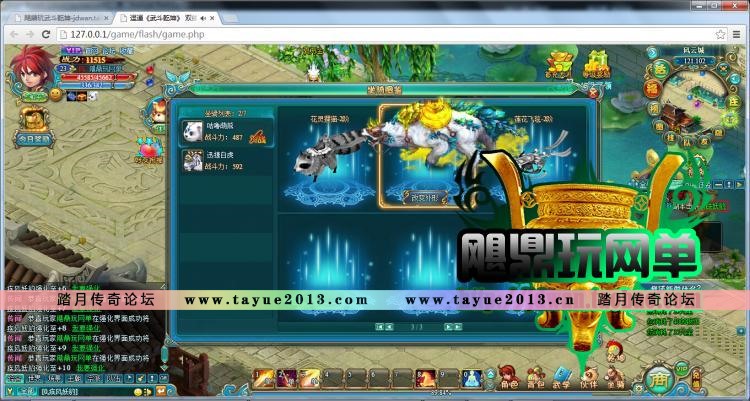
Task: Activate the meditation skill in slot 0
Action: point(472,378)
